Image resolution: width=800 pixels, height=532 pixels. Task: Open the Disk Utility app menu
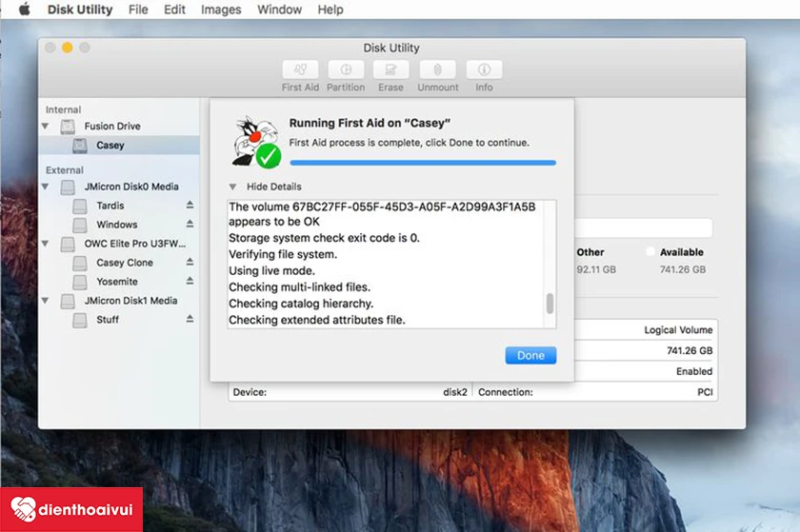[x=80, y=10]
